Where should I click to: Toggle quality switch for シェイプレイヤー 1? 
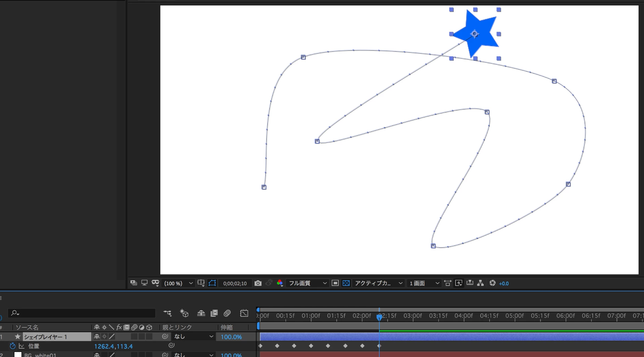[x=112, y=336]
